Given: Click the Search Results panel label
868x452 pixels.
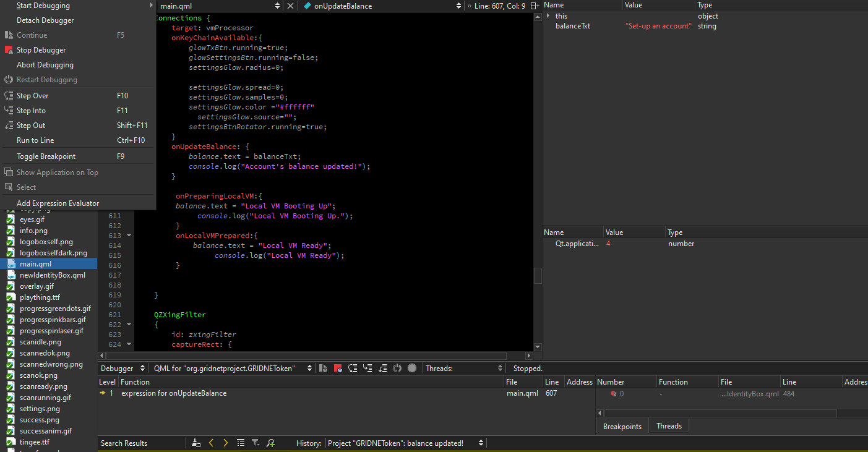Looking at the screenshot, I should [x=124, y=443].
